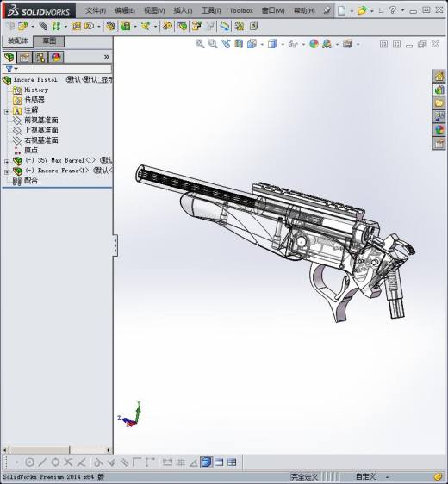This screenshot has width=448, height=484.
Task: Open the 编辑(E) menu
Action: (x=125, y=11)
